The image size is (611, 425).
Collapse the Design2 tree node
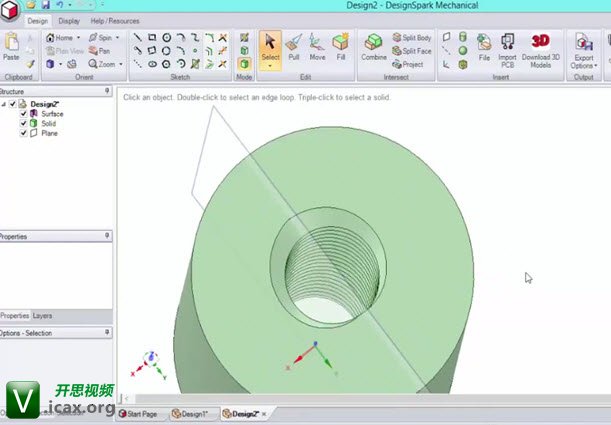coord(4,104)
